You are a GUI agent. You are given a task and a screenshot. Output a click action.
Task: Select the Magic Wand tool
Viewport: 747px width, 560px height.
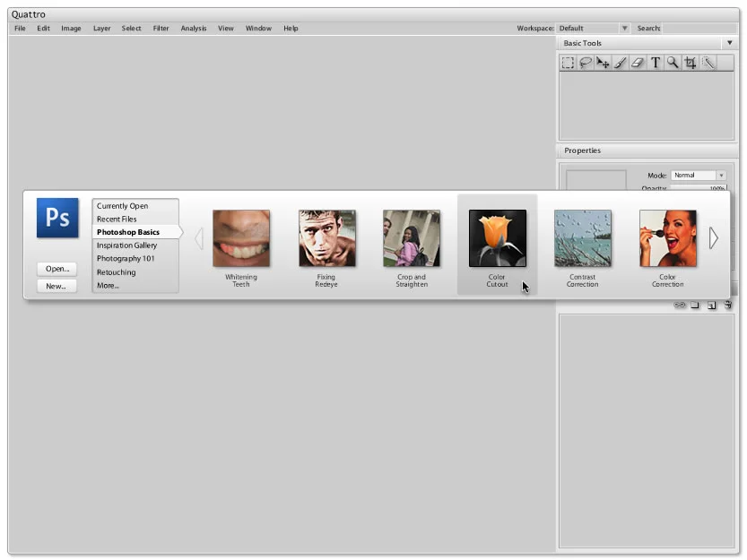click(708, 63)
